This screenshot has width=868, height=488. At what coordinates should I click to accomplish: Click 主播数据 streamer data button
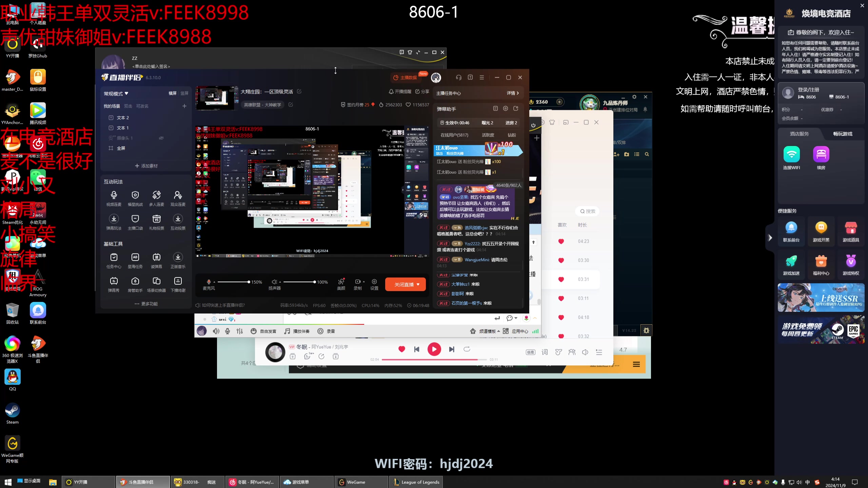405,78
